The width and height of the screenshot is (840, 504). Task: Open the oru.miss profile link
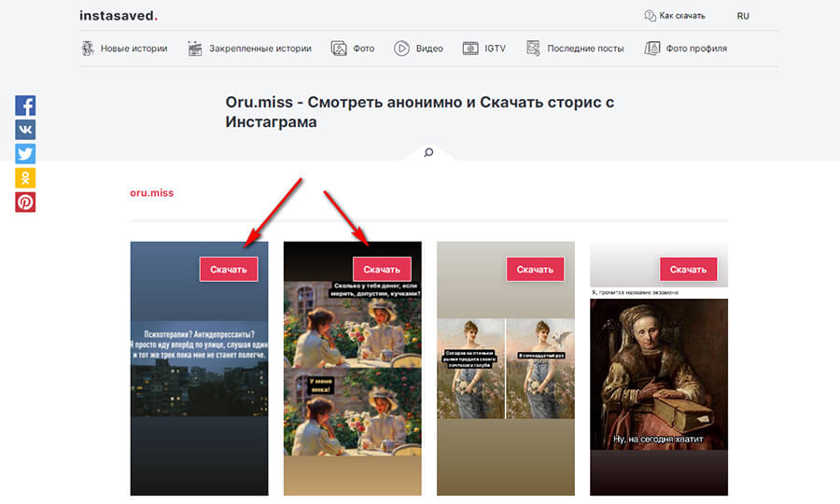coord(151,193)
